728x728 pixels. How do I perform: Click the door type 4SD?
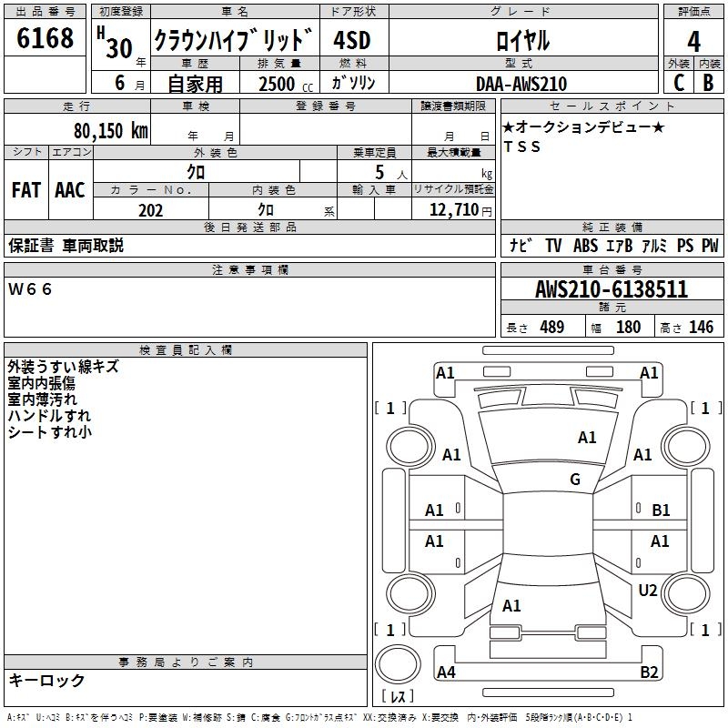click(352, 40)
